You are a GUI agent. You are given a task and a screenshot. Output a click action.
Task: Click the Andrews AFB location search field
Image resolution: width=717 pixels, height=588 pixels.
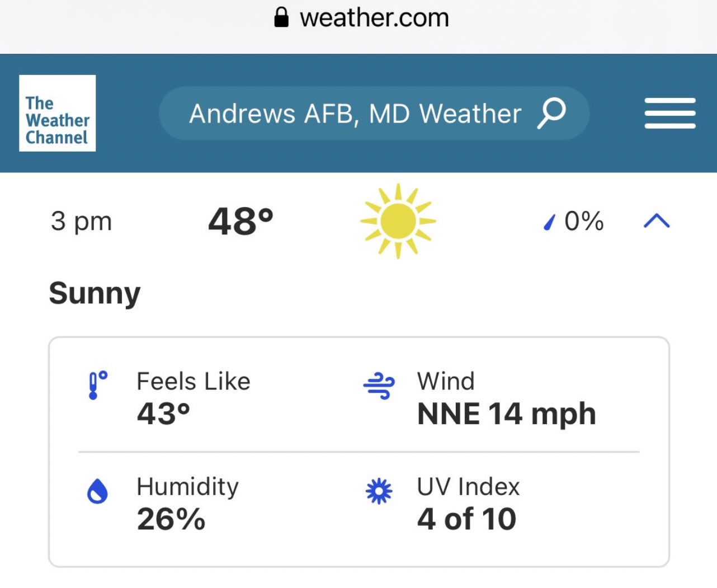(x=355, y=114)
